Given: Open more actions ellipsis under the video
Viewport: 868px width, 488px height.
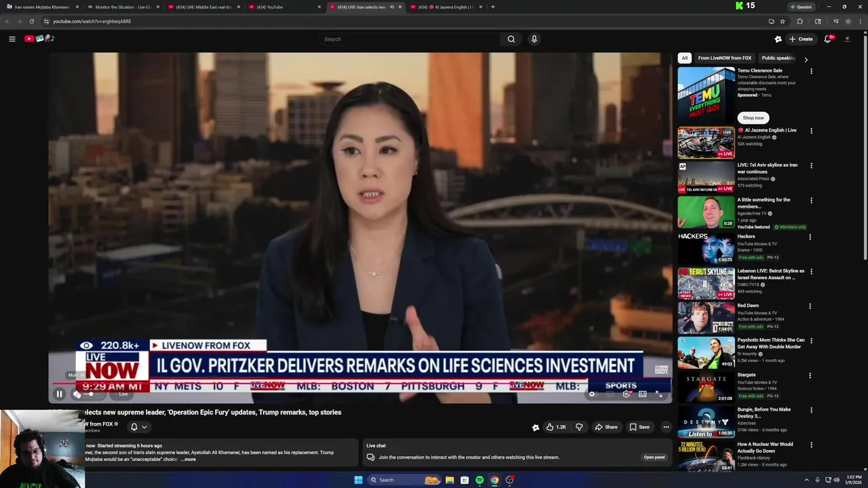Looking at the screenshot, I should point(666,427).
